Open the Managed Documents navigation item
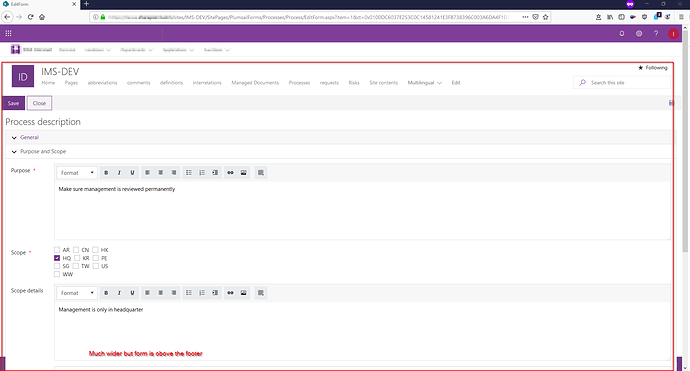This screenshot has width=690, height=371. pos(255,83)
